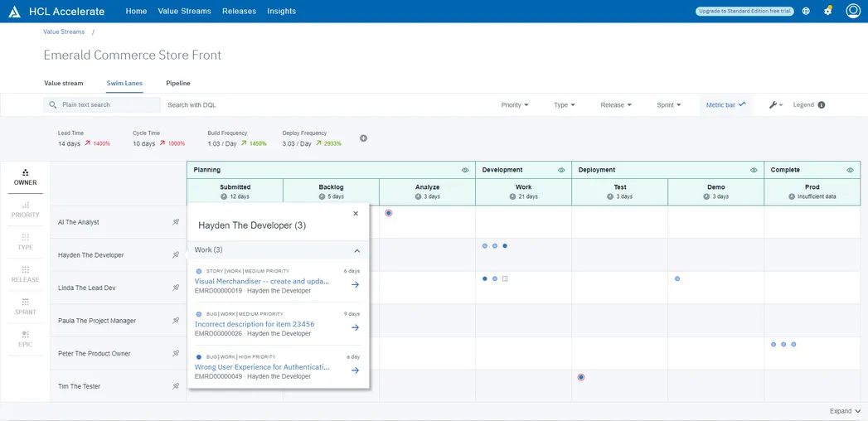Image resolution: width=868 pixels, height=421 pixels.
Task: Toggle visibility of Planning phase
Action: 465,170
